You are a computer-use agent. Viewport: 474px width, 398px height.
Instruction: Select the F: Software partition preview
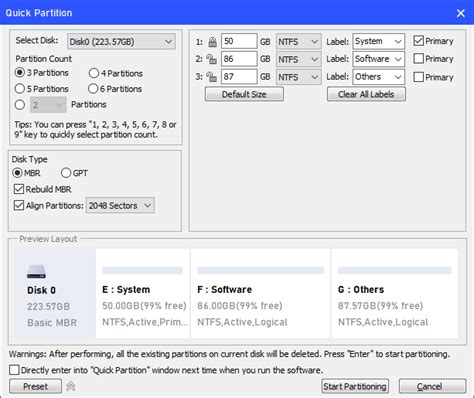[261, 294]
